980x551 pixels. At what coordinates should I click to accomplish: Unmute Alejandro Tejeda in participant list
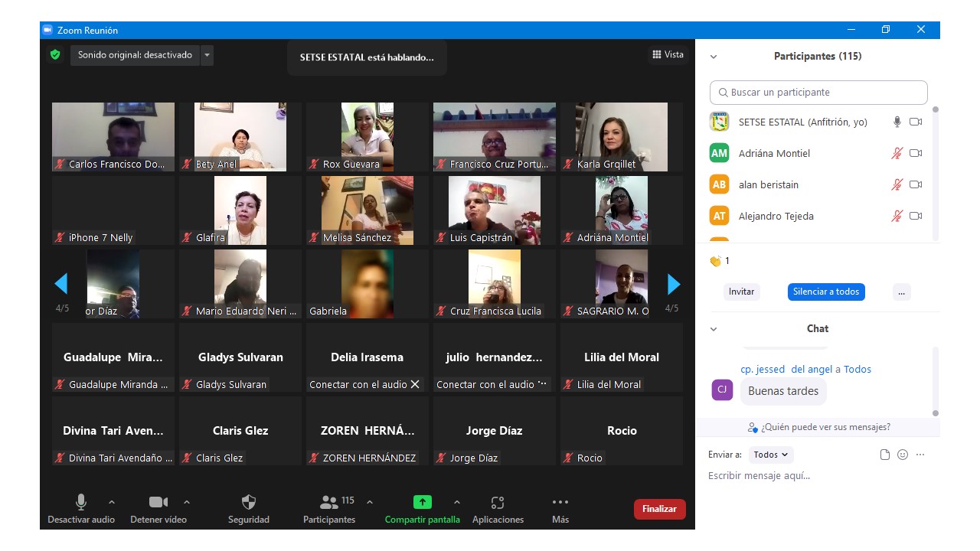(x=897, y=216)
